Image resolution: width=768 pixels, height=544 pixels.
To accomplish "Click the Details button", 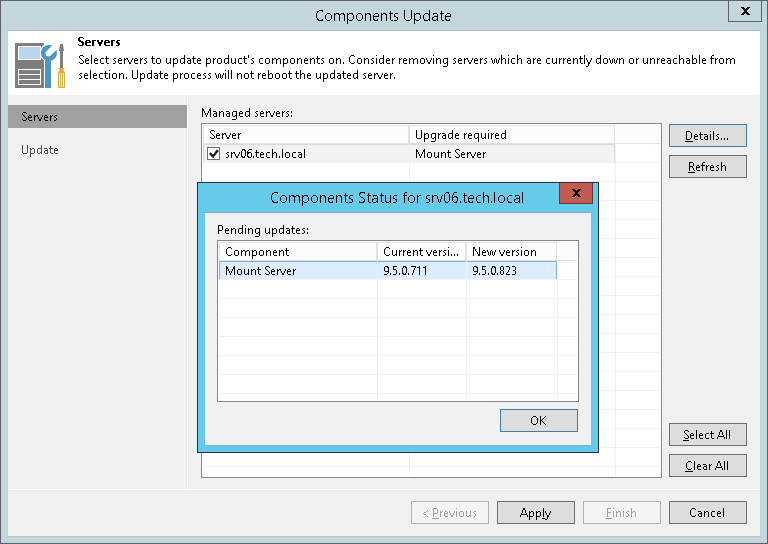I will click(707, 135).
